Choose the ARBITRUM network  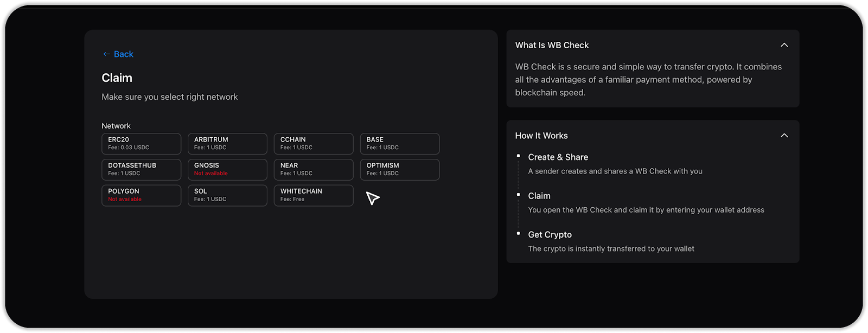click(227, 144)
